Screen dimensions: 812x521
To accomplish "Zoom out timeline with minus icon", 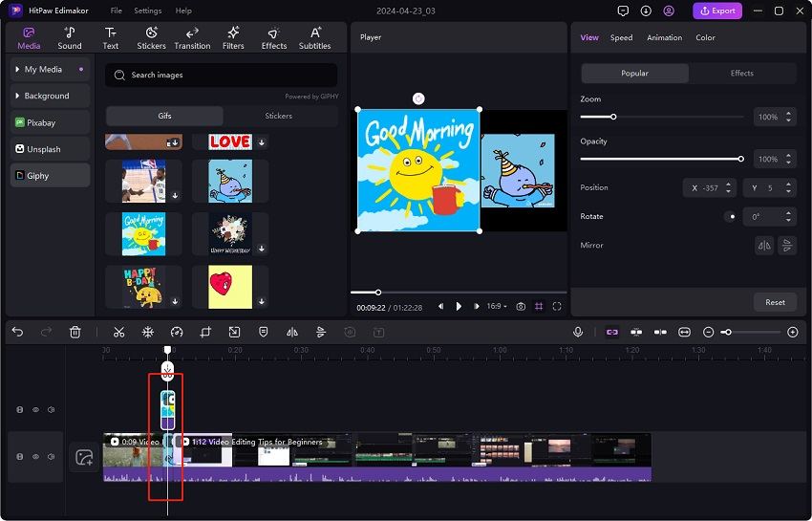I will [709, 333].
